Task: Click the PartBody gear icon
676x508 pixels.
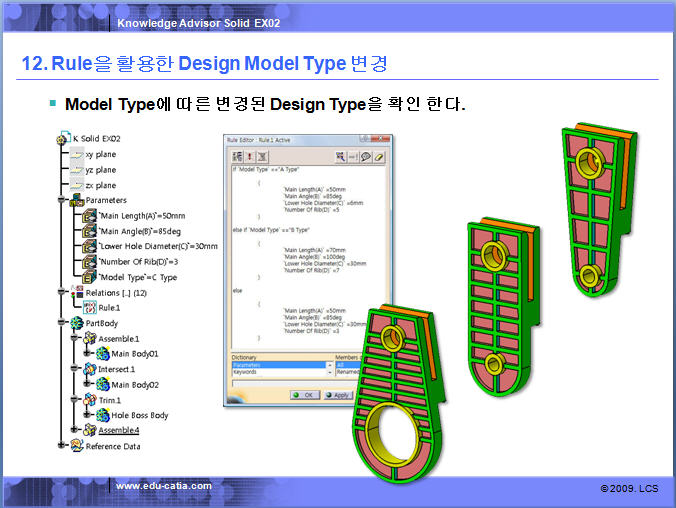Action: (x=76, y=323)
